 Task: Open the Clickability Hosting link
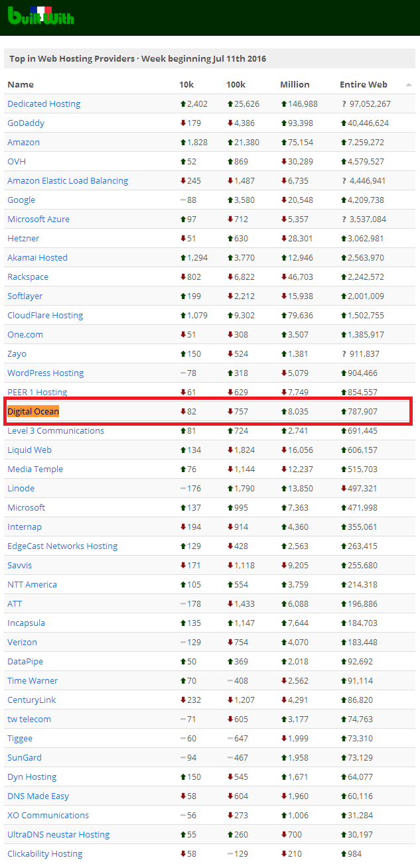click(x=45, y=853)
